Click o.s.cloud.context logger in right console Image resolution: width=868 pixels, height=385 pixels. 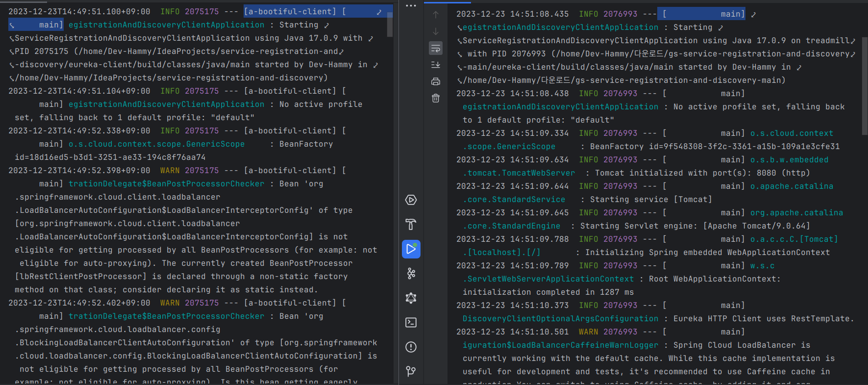(x=792, y=133)
